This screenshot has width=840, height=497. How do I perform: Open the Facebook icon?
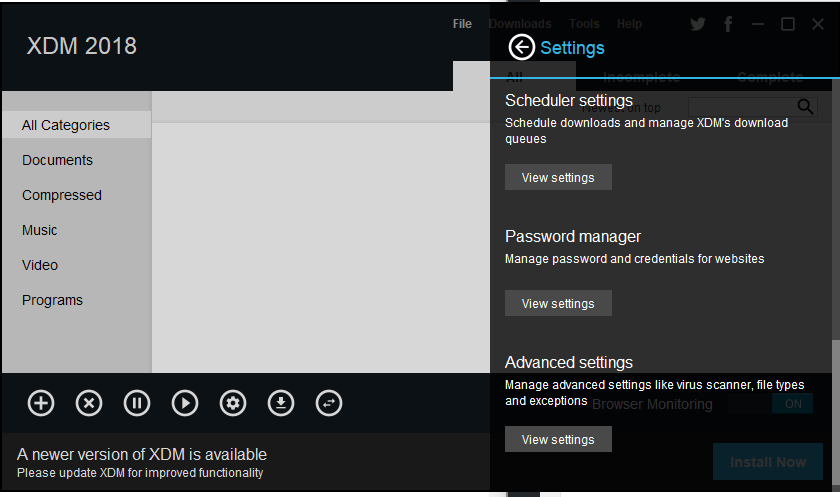tap(728, 24)
